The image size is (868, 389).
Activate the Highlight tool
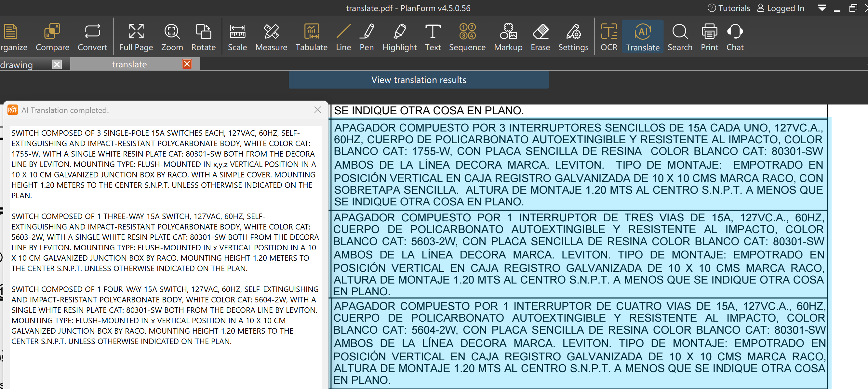[399, 37]
